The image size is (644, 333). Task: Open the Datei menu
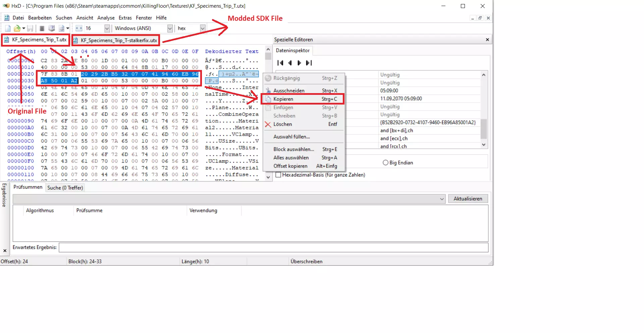18,18
